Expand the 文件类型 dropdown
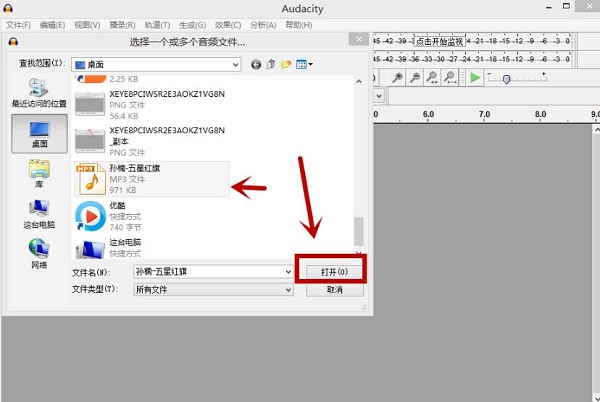 point(286,290)
